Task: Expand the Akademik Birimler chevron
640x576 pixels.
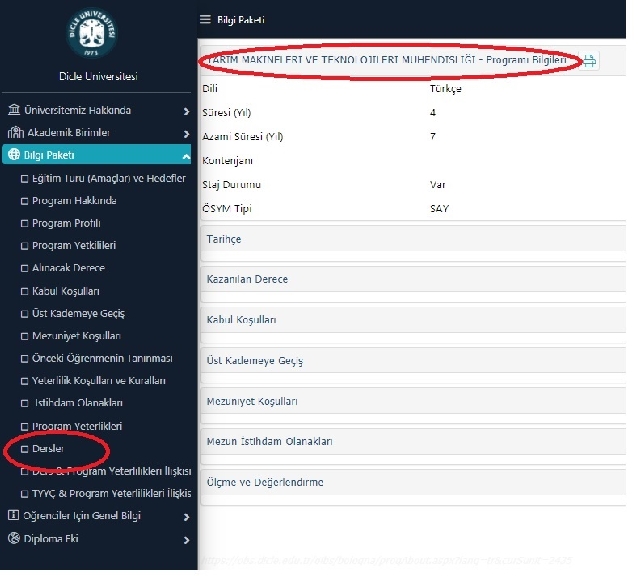Action: tap(186, 134)
